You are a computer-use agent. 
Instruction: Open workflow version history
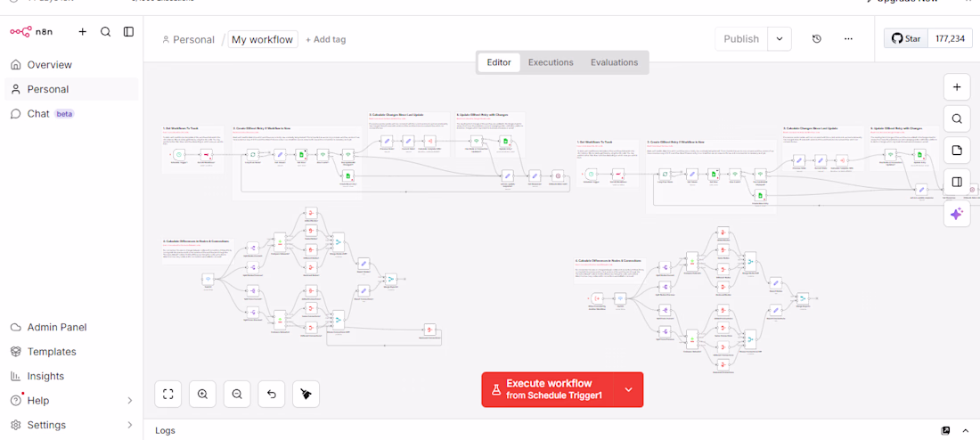click(x=816, y=39)
